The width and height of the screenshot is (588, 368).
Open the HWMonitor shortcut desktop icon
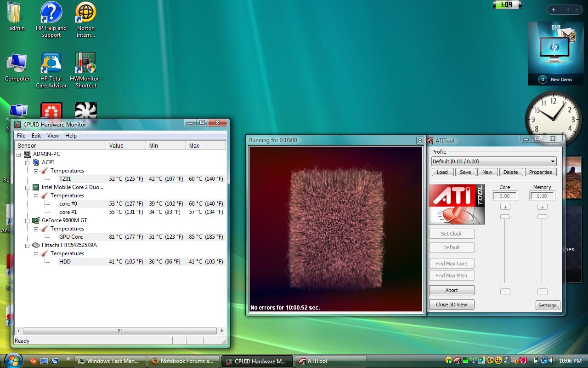point(85,64)
